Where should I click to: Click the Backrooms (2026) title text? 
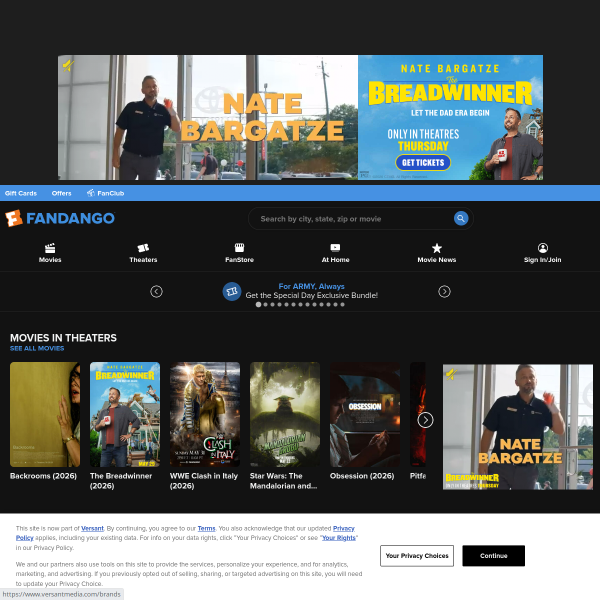43,476
